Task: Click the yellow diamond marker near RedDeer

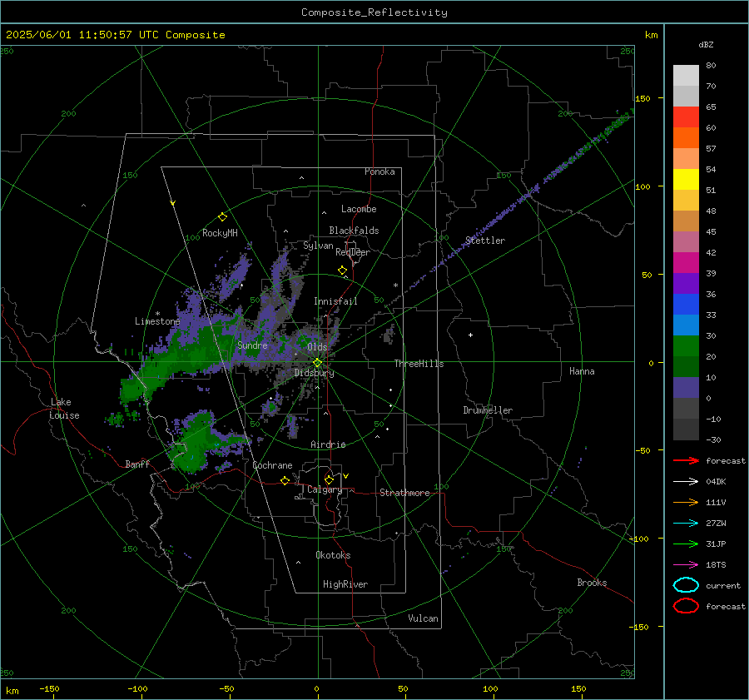Action: [x=342, y=271]
